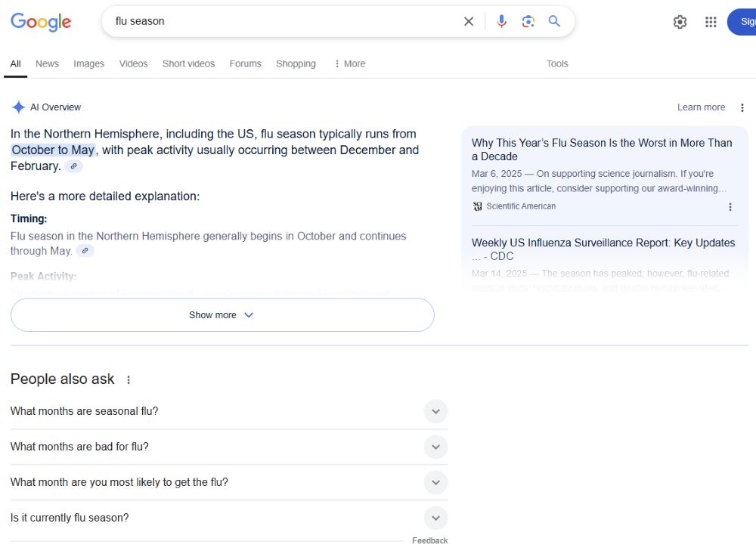Screen dimensions: 756x557
Task: Open the More search filters menu
Action: pyautogui.click(x=350, y=63)
